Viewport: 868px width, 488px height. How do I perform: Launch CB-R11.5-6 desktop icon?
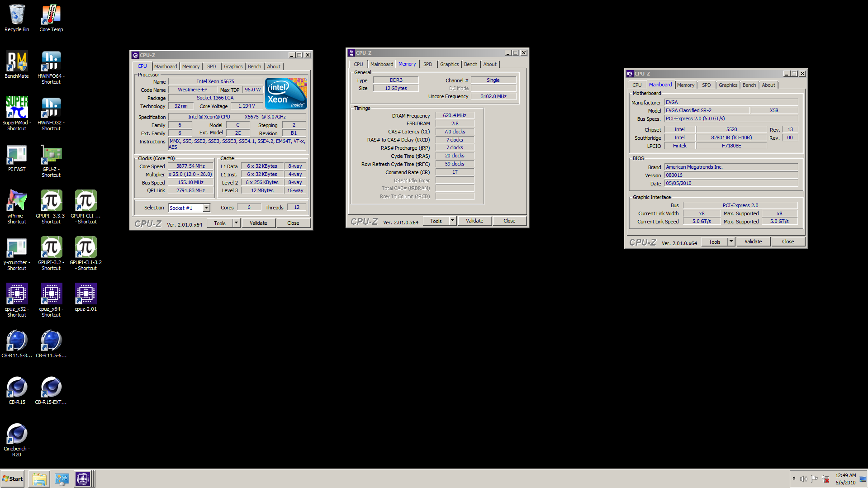coord(51,344)
